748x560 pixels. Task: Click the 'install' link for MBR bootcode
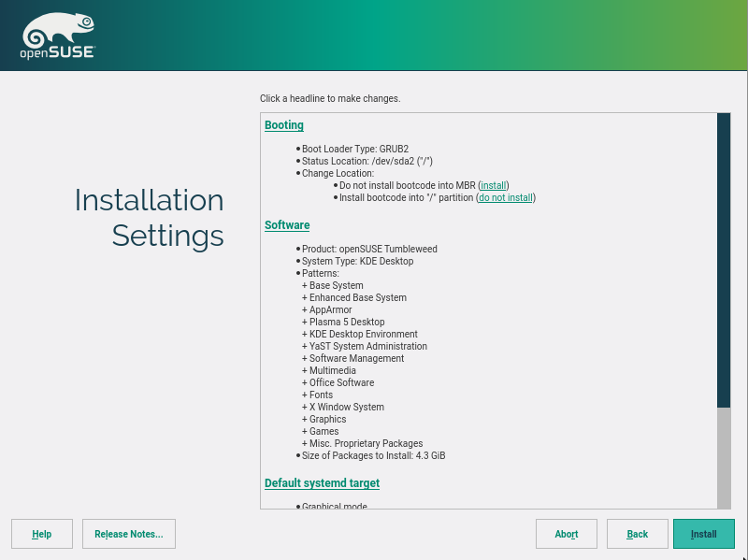tap(494, 185)
